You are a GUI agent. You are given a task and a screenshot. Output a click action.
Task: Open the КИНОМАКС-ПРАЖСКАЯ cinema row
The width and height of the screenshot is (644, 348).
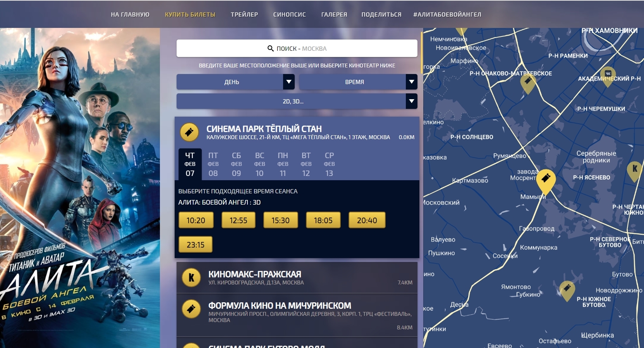click(297, 277)
